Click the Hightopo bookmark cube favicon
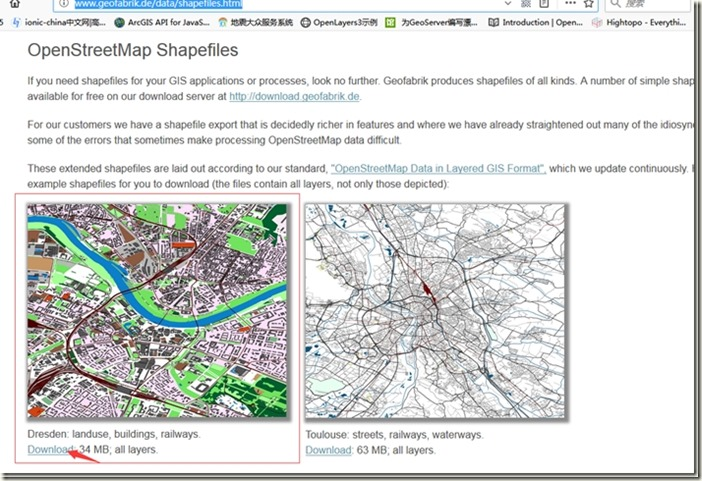The width and height of the screenshot is (702, 481). [597, 22]
